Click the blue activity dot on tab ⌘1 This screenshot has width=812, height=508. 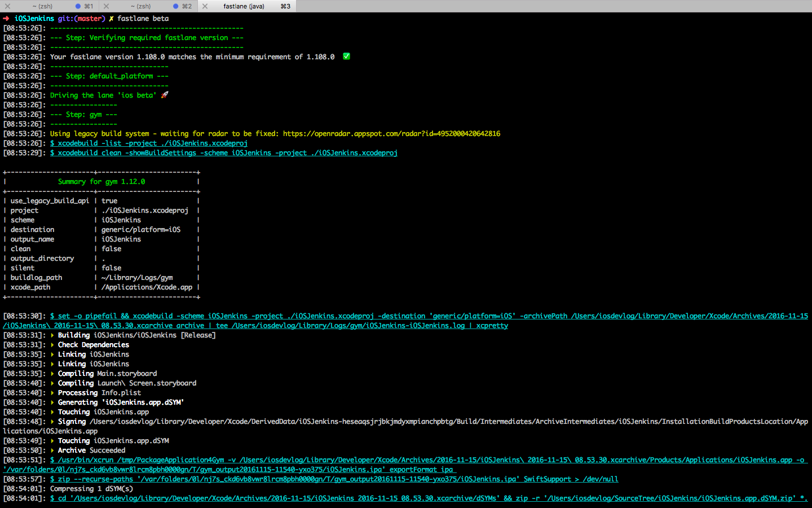pos(78,6)
